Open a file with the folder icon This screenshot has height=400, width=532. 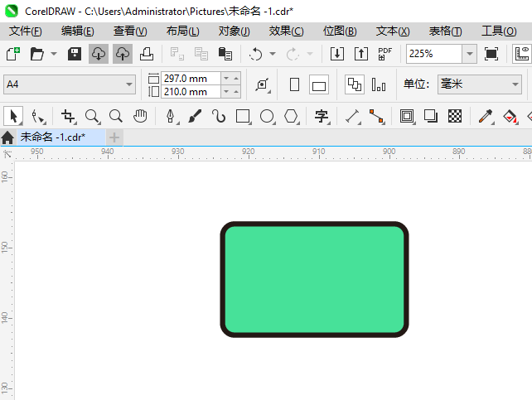click(x=36, y=54)
